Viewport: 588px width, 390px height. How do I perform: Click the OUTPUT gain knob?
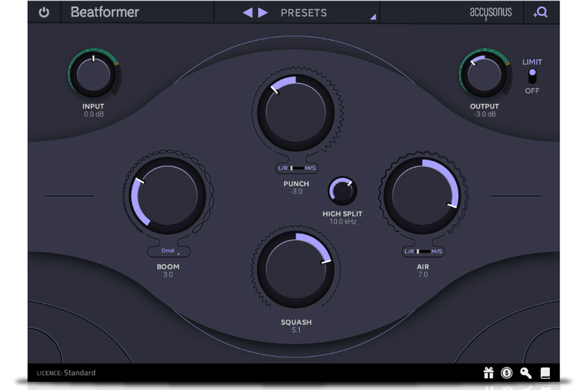(x=484, y=74)
